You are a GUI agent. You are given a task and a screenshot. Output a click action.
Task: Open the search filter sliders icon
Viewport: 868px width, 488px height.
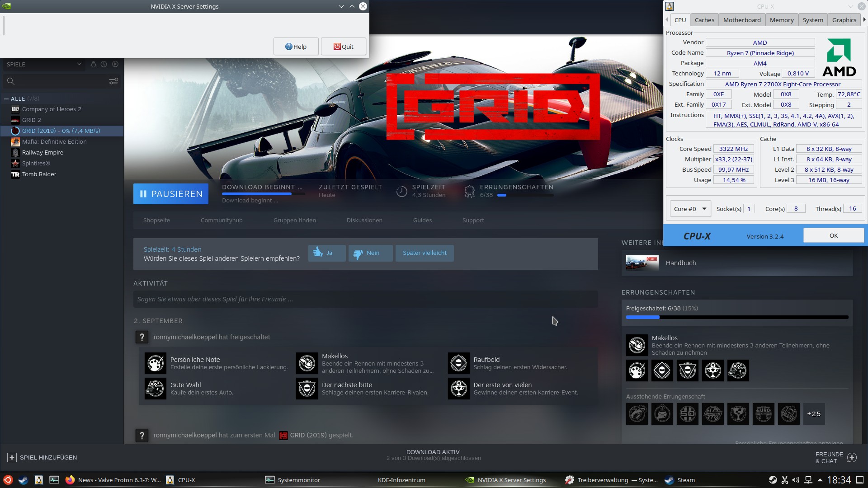click(113, 81)
